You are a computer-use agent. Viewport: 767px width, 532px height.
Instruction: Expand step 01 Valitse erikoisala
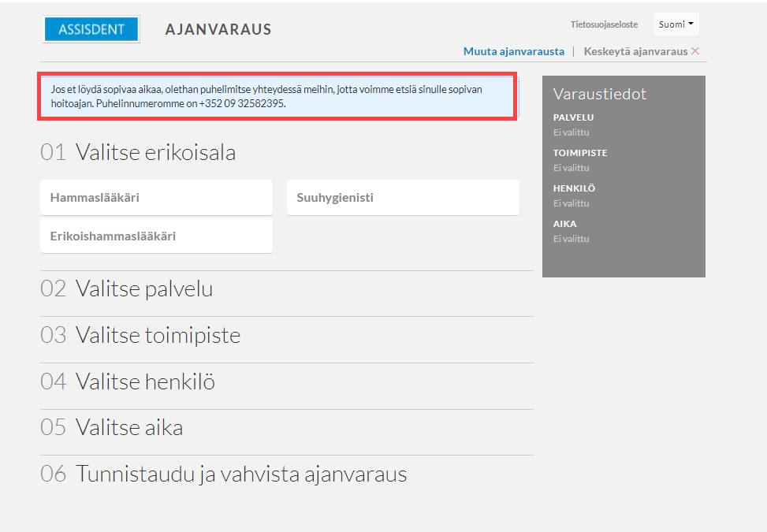pyautogui.click(x=138, y=152)
